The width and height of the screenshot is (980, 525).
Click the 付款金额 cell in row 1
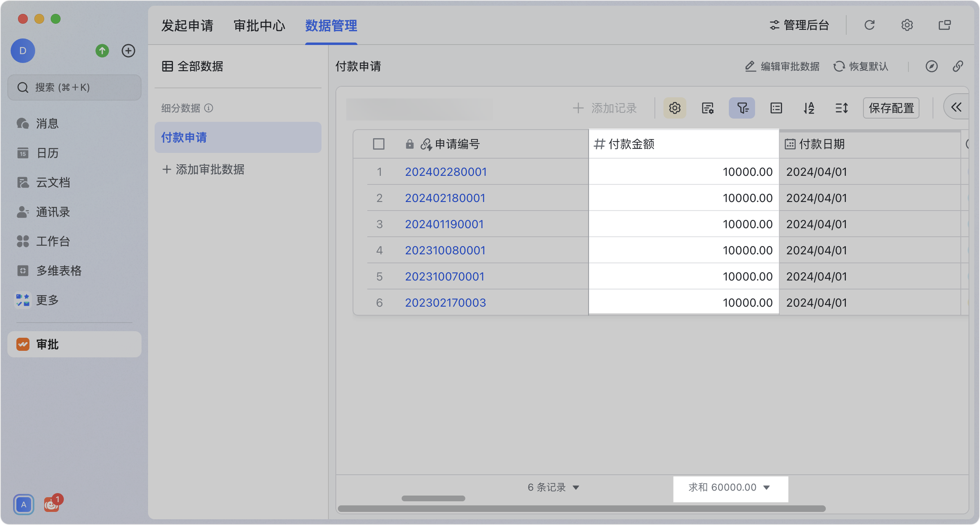coord(684,172)
